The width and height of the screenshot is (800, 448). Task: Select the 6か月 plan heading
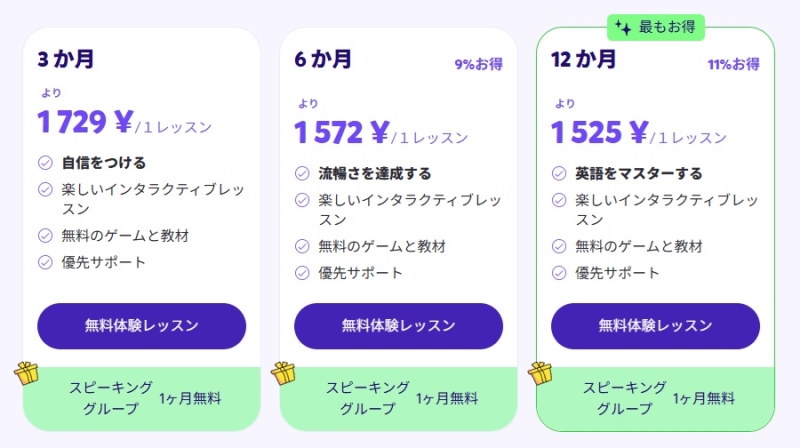[x=323, y=59]
